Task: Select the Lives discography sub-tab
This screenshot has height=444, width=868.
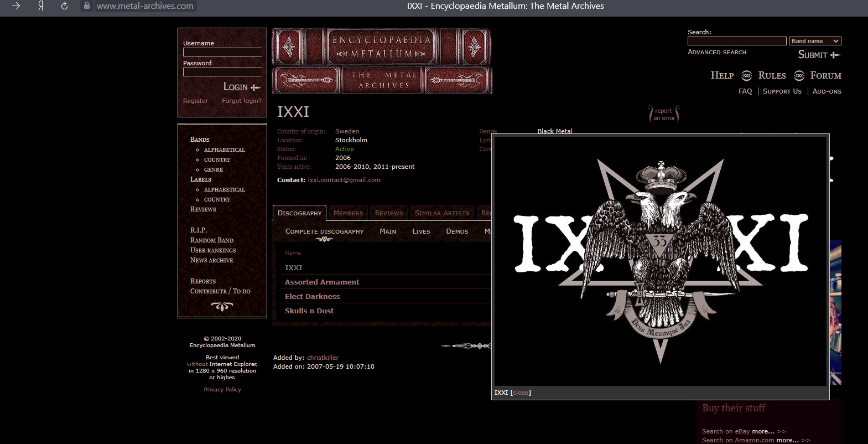Action: click(421, 231)
